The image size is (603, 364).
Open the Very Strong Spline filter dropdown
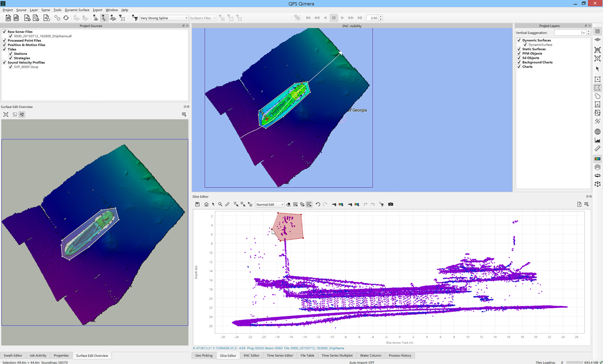(x=164, y=18)
